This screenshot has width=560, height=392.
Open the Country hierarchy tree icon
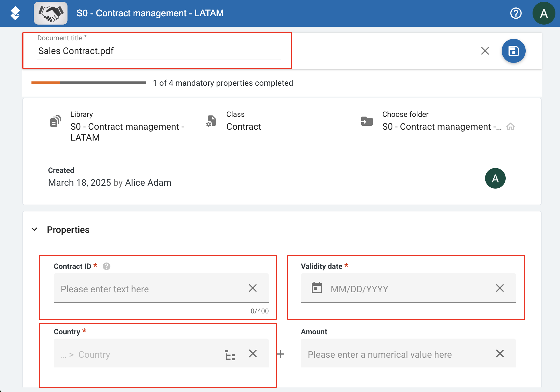(230, 355)
